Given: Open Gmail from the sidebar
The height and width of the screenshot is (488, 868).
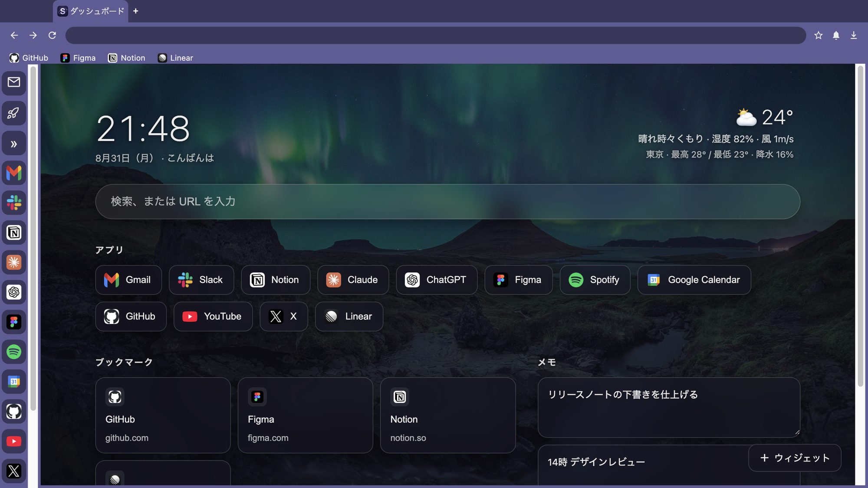Looking at the screenshot, I should (x=14, y=173).
